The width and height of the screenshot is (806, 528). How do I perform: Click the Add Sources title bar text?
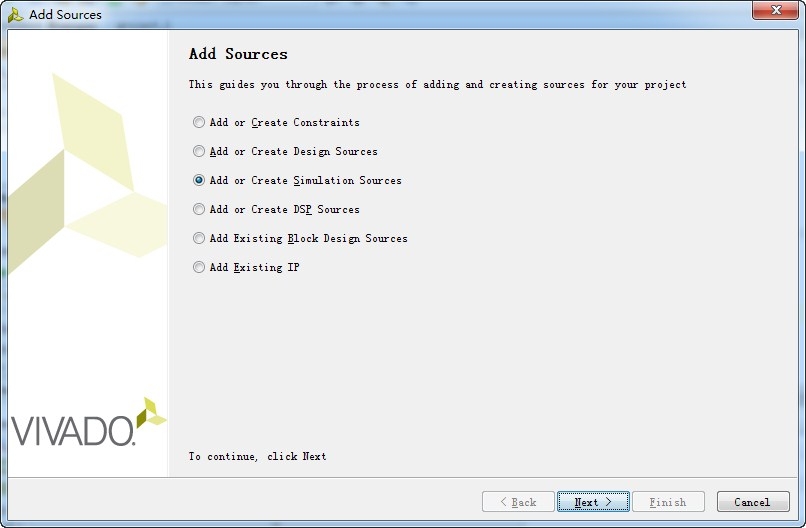[x=65, y=14]
